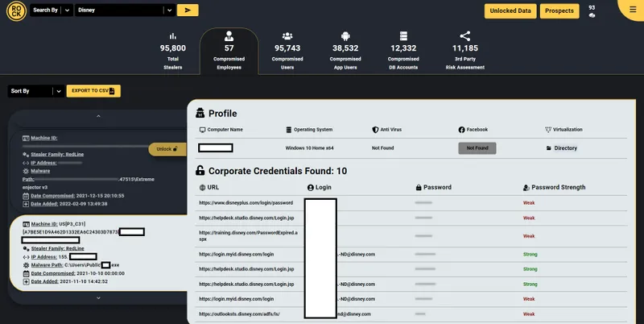Click the unlocked padlock icon by Corporate Credentials
Screen dimensions: 644x324
tap(200, 171)
